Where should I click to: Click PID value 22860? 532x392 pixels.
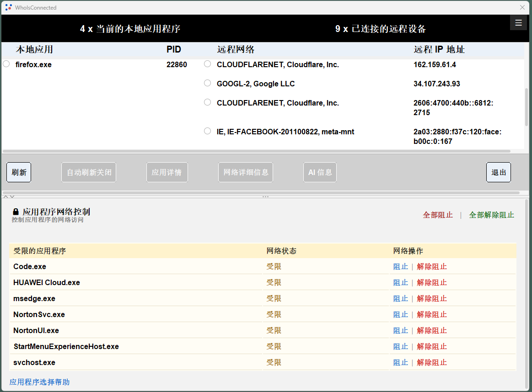(177, 64)
